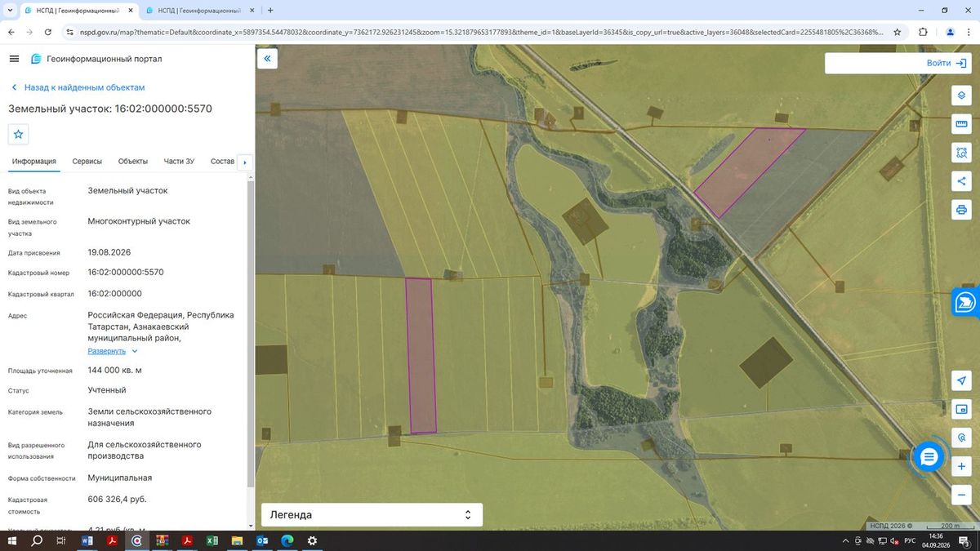
Task: Open the browser profile icon
Action: (950, 32)
